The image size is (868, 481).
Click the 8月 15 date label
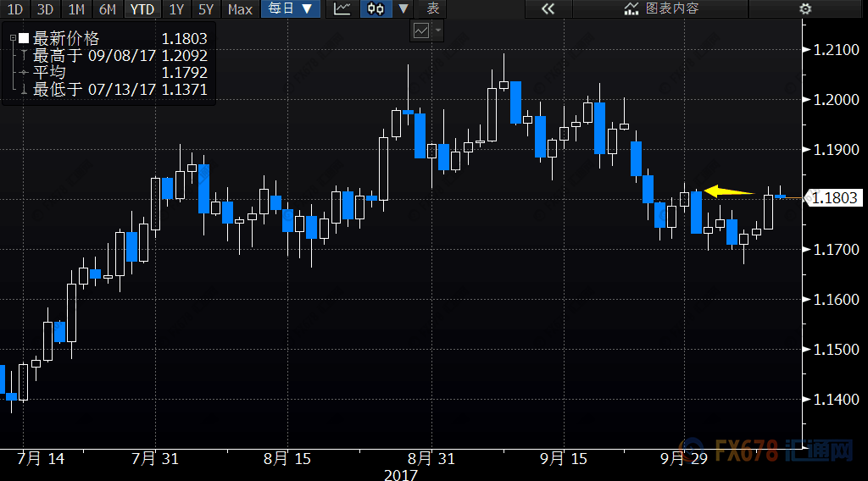pyautogui.click(x=287, y=459)
